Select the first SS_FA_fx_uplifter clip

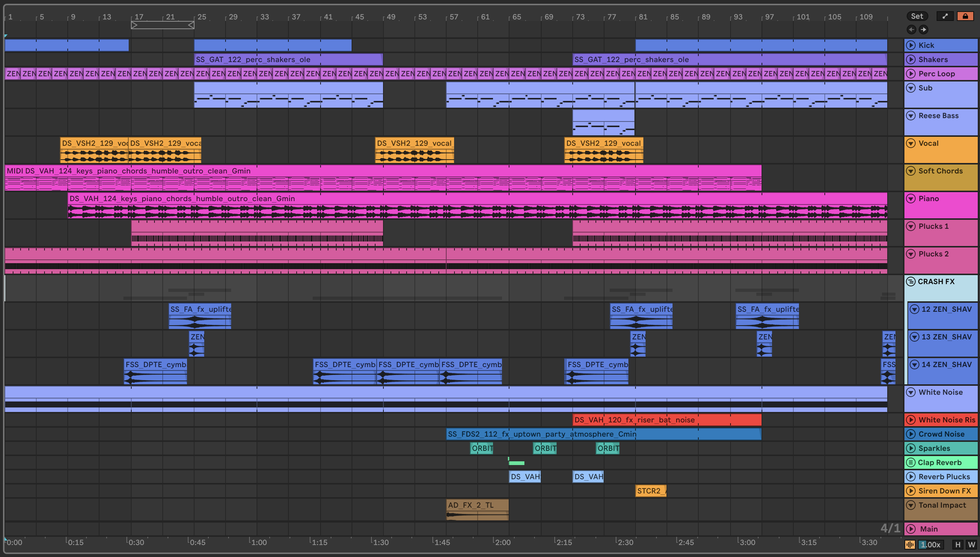(x=200, y=316)
